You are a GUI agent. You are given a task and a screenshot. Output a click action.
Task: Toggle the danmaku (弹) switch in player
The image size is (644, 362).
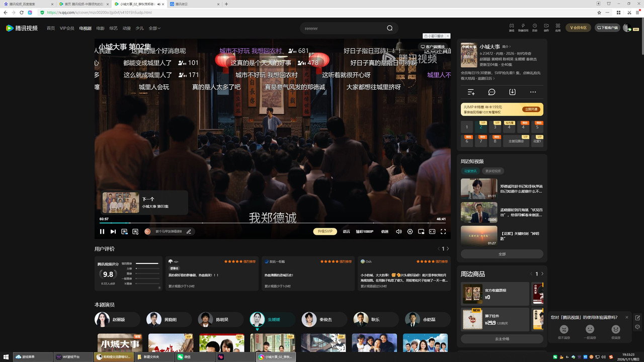(x=124, y=231)
